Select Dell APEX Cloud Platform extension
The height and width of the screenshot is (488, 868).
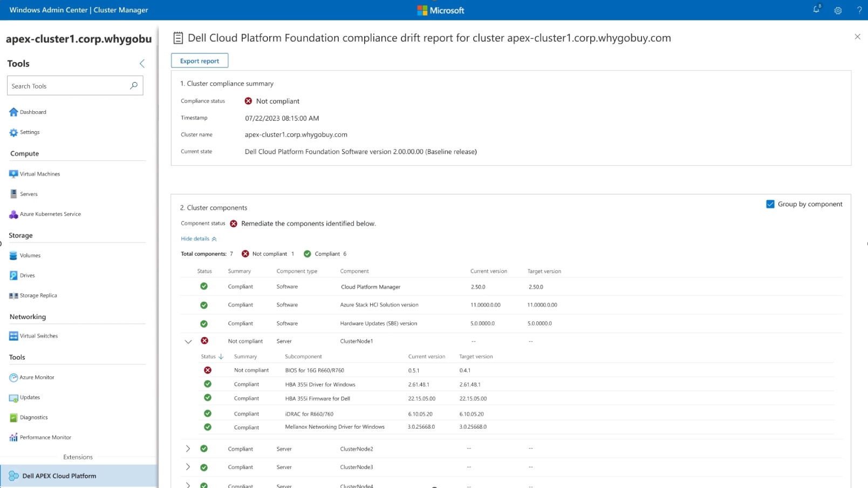(59, 476)
